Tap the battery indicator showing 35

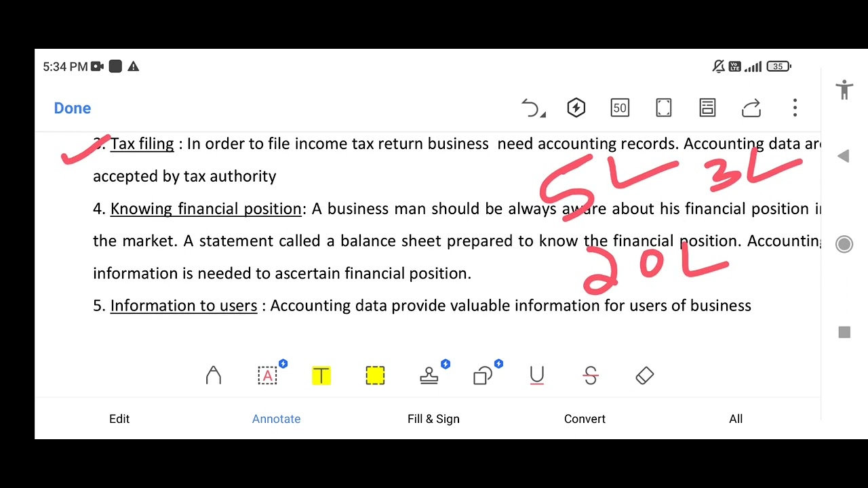click(x=779, y=66)
